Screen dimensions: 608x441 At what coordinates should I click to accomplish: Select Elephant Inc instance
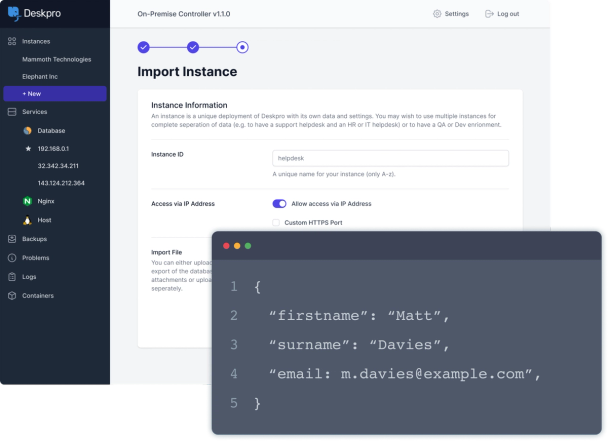pyautogui.click(x=40, y=77)
